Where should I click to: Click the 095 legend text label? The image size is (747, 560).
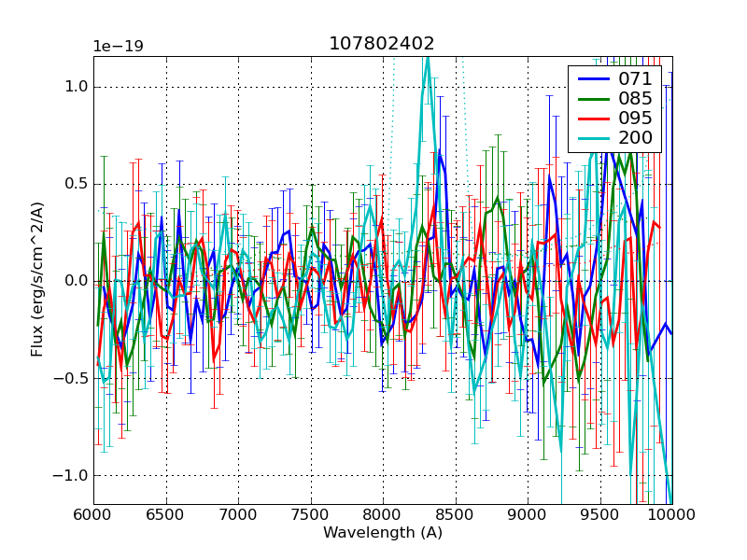click(x=635, y=120)
